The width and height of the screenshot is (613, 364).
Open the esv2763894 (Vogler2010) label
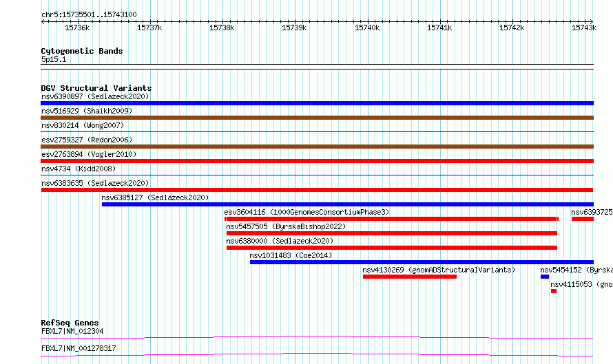tap(89, 154)
